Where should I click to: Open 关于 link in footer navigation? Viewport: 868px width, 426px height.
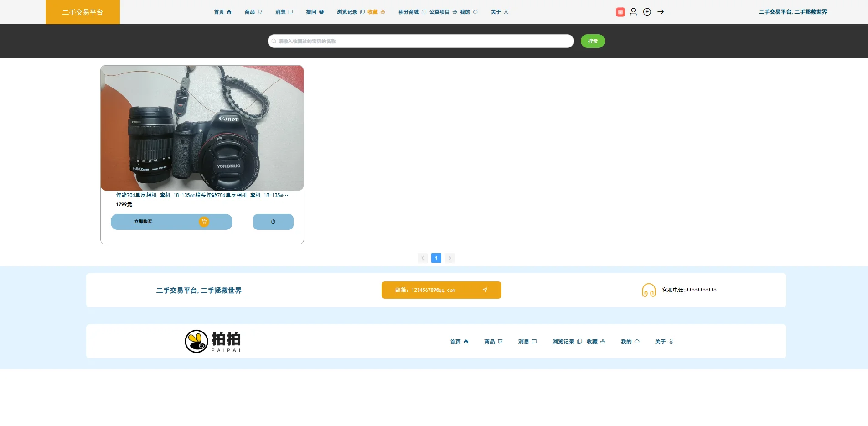(660, 341)
